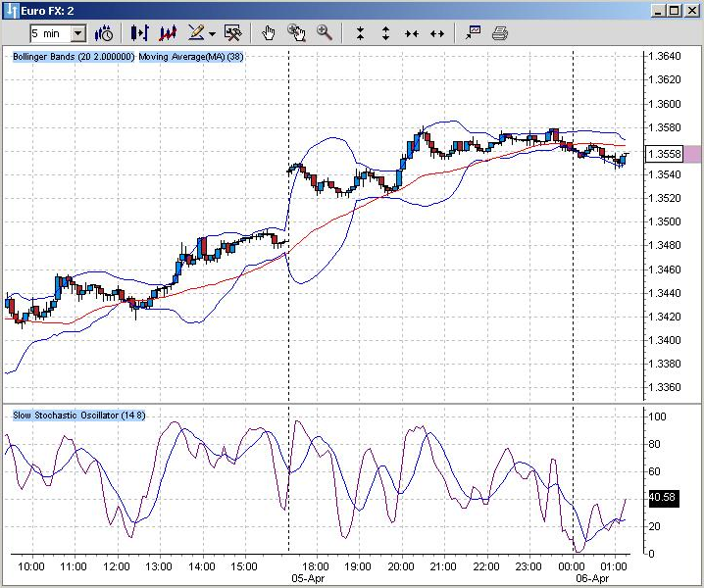Open the 5 min timeframe dropdown arrow
Image resolution: width=704 pixels, height=588 pixels.
(x=78, y=33)
